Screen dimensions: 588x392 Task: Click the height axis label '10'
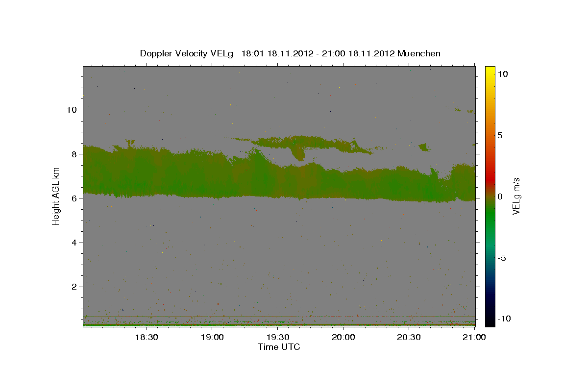72,110
